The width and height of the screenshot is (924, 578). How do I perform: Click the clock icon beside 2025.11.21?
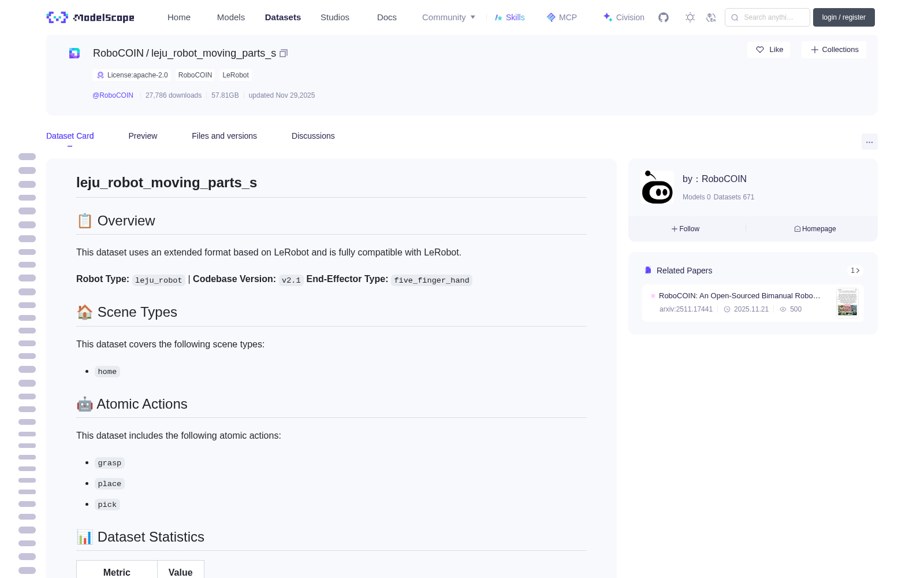pyautogui.click(x=727, y=309)
